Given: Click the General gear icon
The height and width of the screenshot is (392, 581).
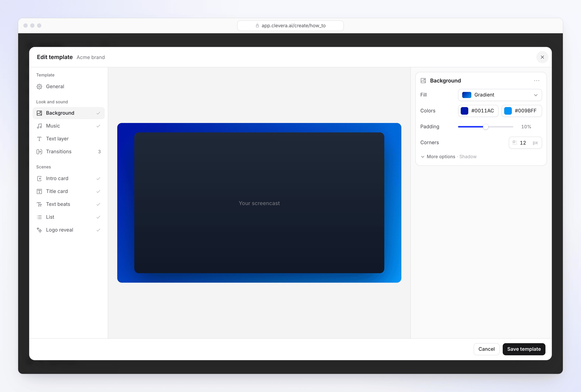Looking at the screenshot, I should tap(39, 86).
